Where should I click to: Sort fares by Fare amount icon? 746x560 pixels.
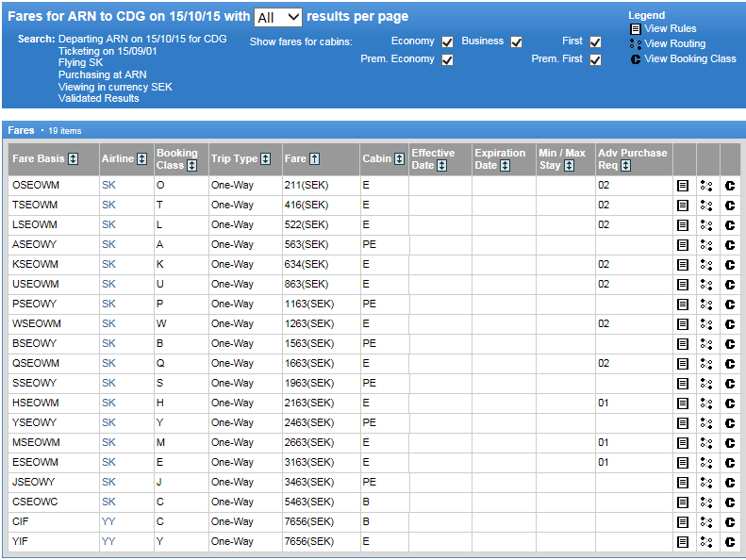click(315, 159)
